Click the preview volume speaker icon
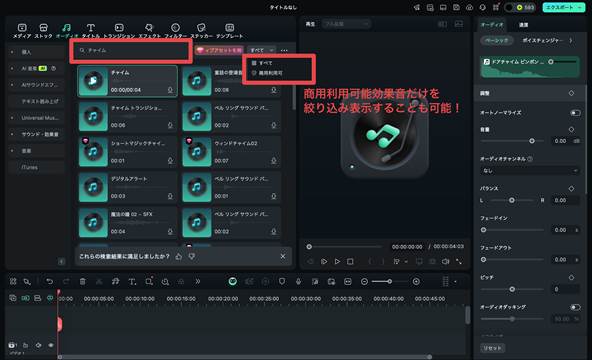This screenshot has height=360, width=592. click(446, 261)
